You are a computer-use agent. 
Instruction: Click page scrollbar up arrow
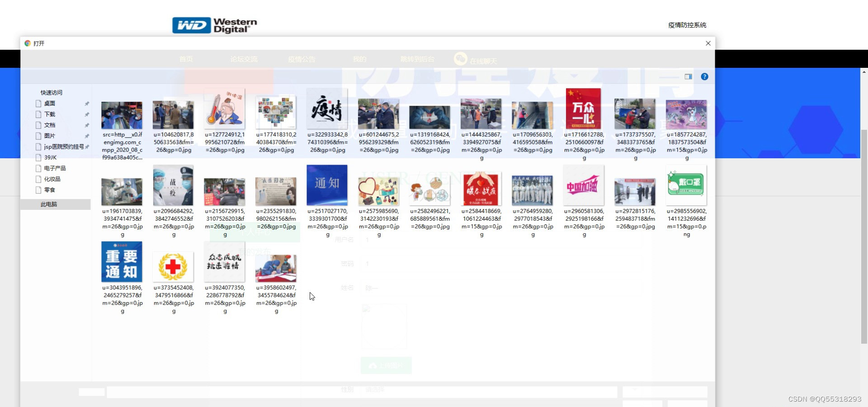[864, 71]
